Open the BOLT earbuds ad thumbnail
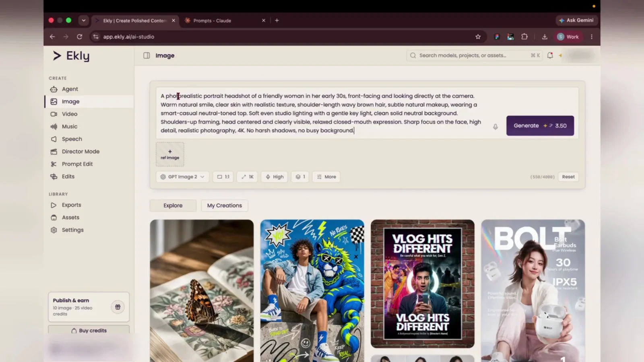 pos(533,290)
